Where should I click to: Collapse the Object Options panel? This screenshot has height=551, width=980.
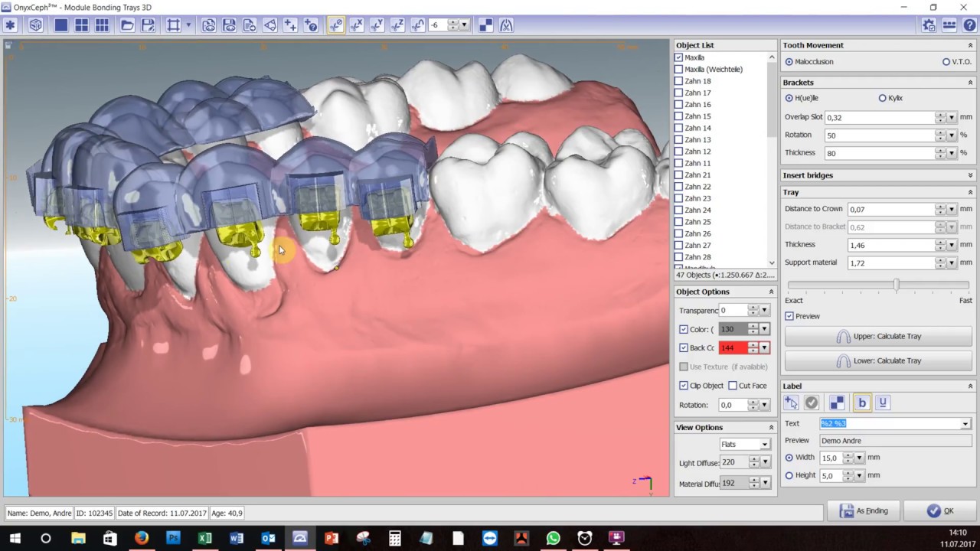(771, 292)
